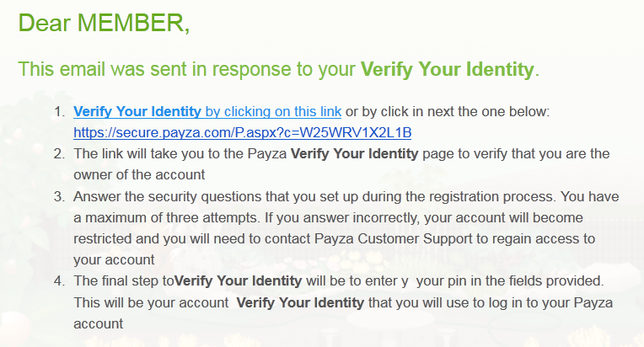Click the "Verify Your Identity by clicking on this link" hyperlink

click(x=207, y=111)
